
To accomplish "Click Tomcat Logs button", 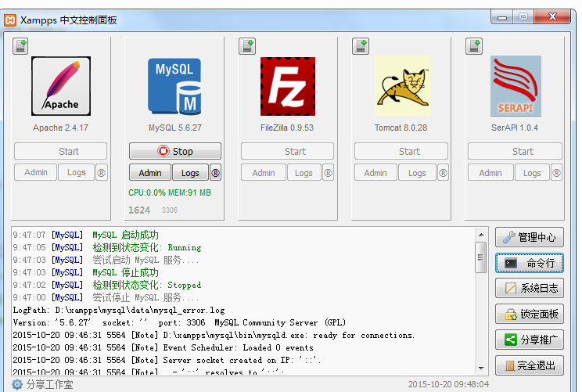I will pyautogui.click(x=417, y=173).
